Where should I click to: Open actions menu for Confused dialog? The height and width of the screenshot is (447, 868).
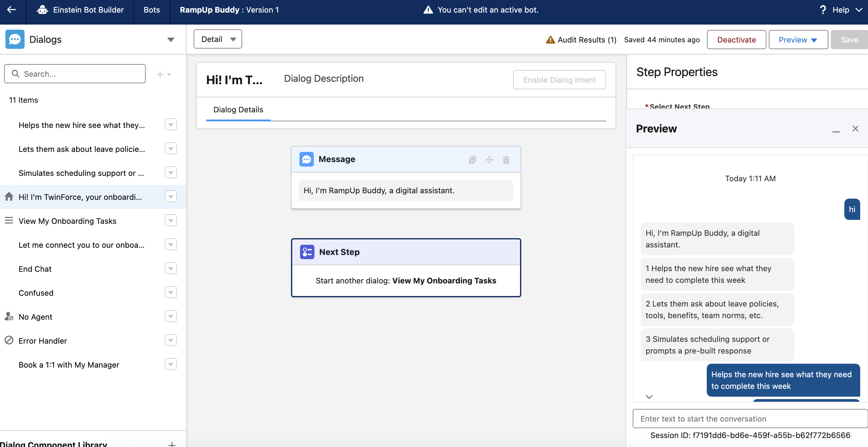pos(171,292)
